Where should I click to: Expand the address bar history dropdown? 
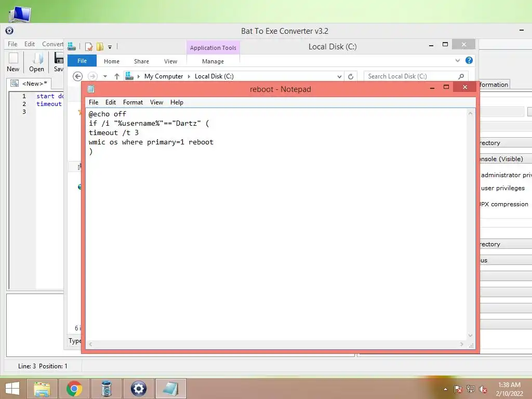pyautogui.click(x=339, y=77)
